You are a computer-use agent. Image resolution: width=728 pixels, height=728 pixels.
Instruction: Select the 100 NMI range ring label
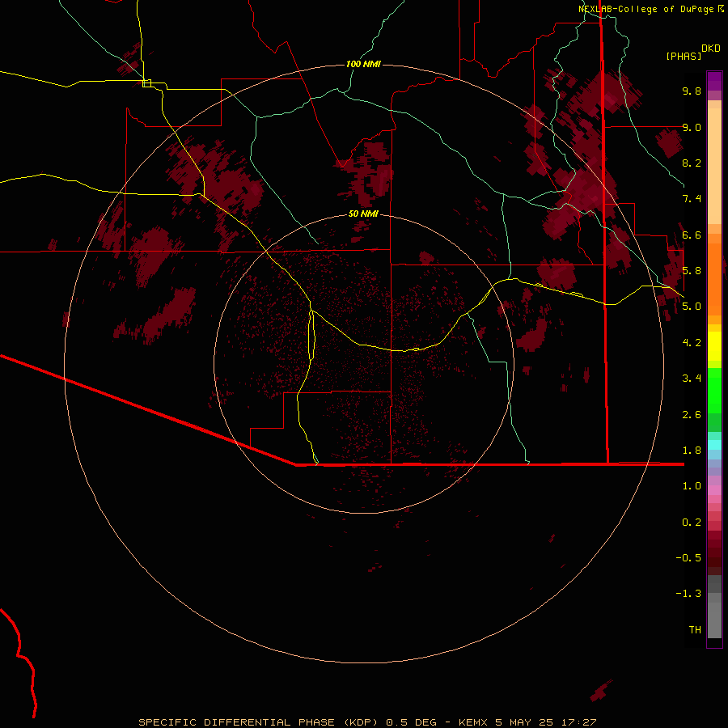point(363,64)
